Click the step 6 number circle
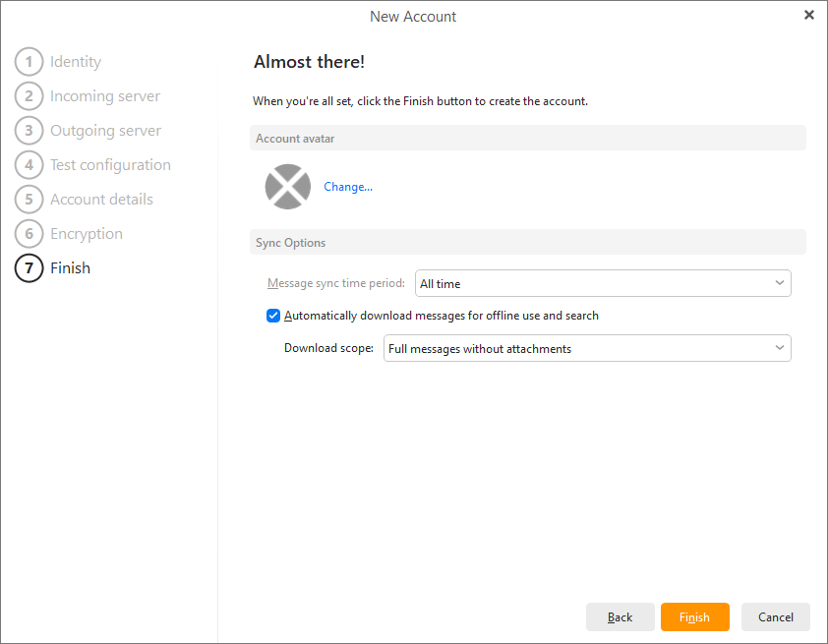 tap(30, 234)
